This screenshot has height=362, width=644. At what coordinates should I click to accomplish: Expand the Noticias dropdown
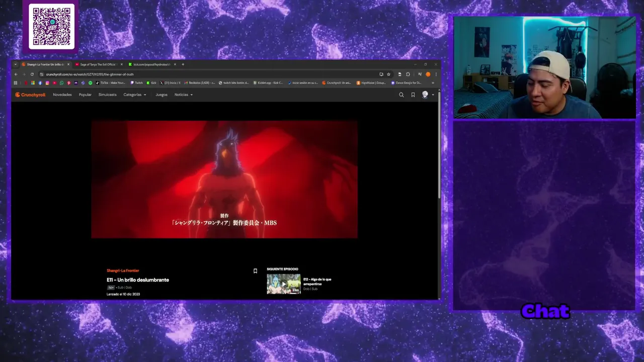click(x=184, y=95)
